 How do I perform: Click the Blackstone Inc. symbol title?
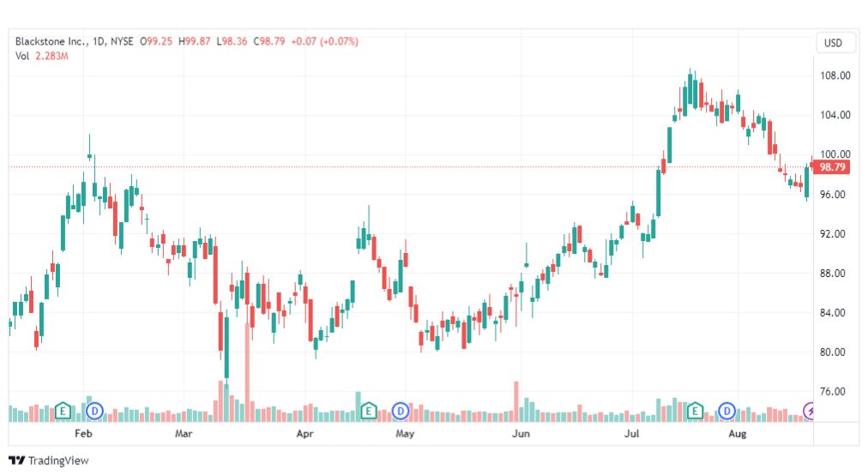point(51,41)
